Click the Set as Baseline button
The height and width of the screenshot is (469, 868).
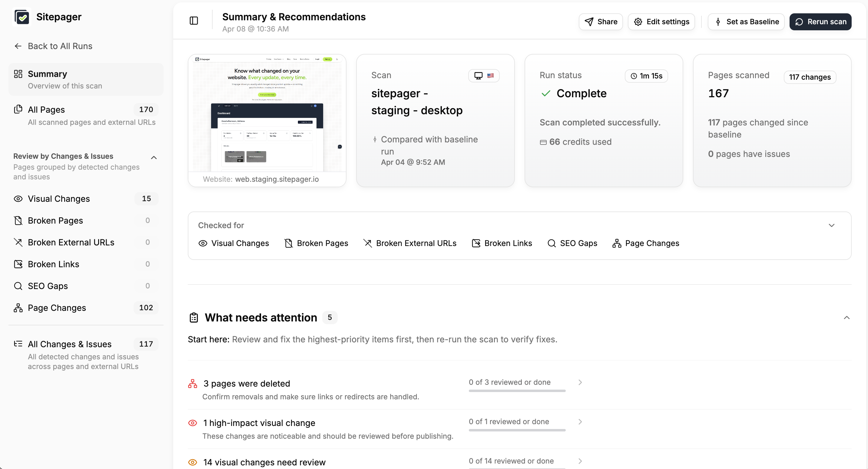pyautogui.click(x=746, y=21)
